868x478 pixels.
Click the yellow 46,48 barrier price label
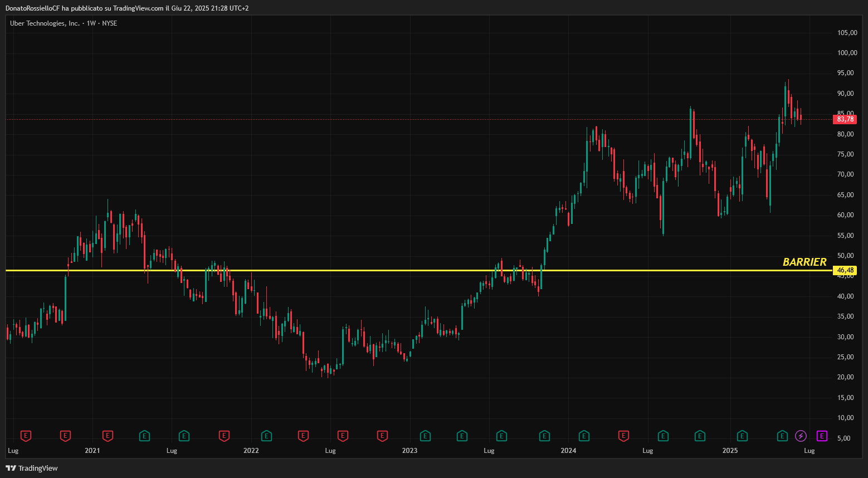tap(845, 270)
